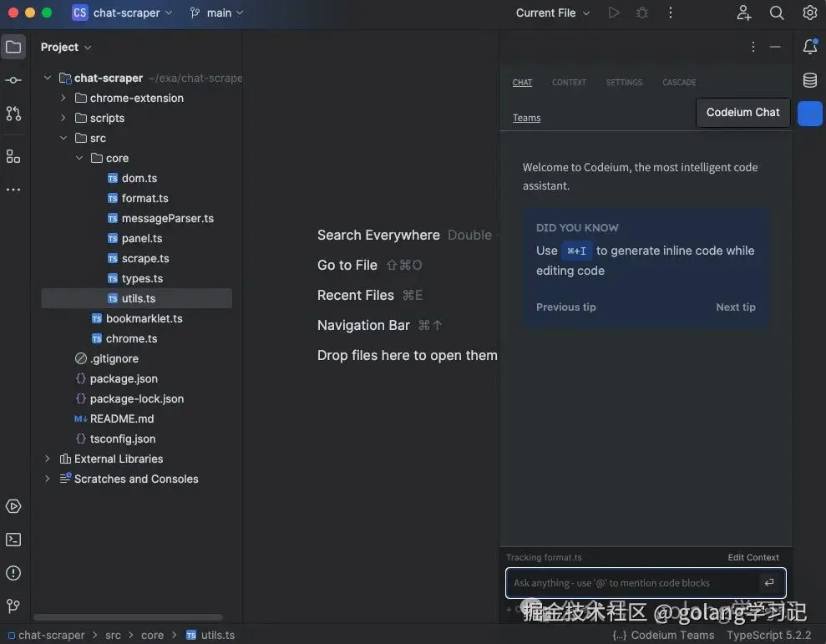Click the send arrow in chat input

tap(769, 582)
